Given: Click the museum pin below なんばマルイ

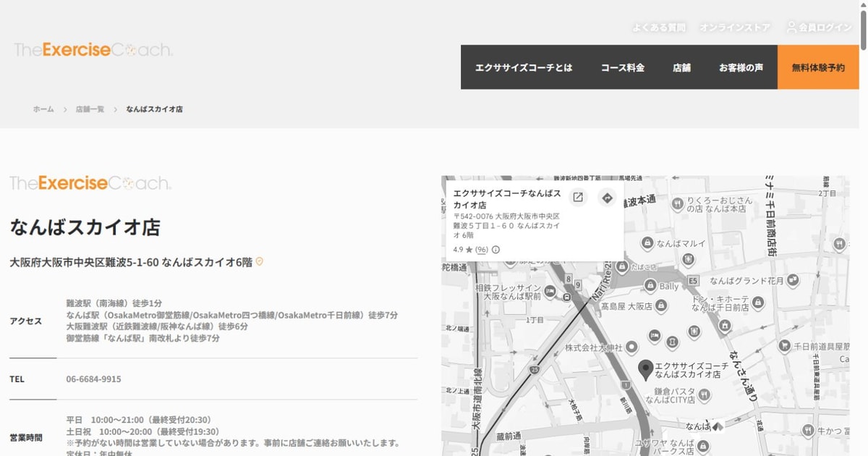Looking at the screenshot, I should (688, 258).
